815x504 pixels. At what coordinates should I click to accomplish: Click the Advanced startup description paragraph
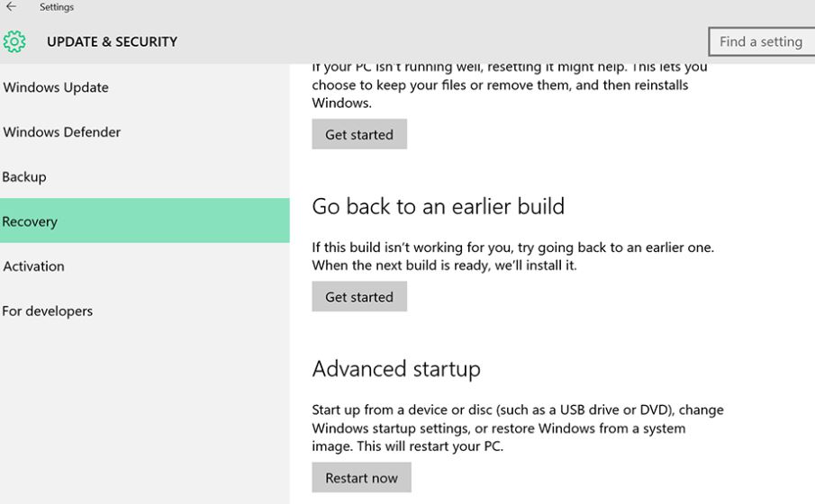click(x=518, y=427)
